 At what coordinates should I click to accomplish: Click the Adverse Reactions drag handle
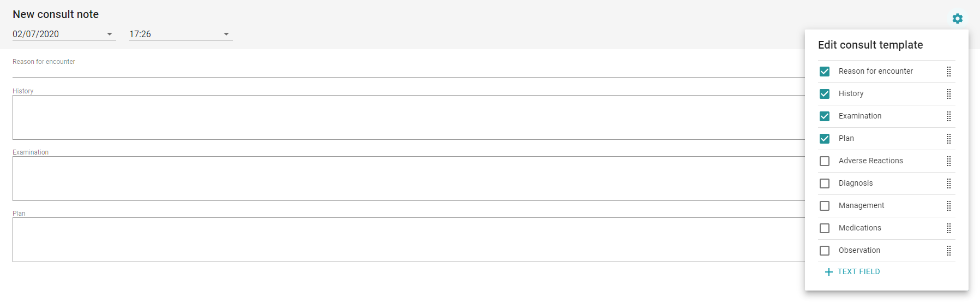pyautogui.click(x=949, y=161)
